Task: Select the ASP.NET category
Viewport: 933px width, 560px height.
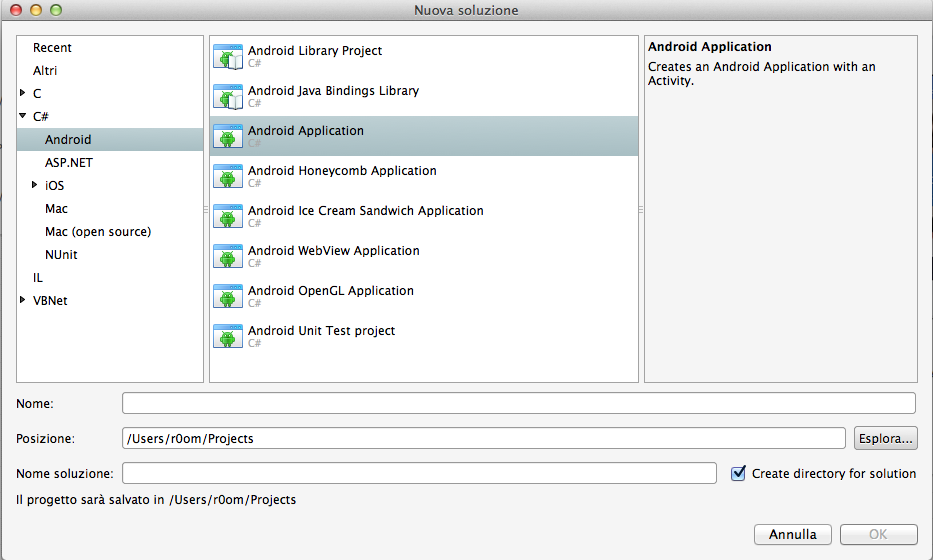Action: click(69, 162)
